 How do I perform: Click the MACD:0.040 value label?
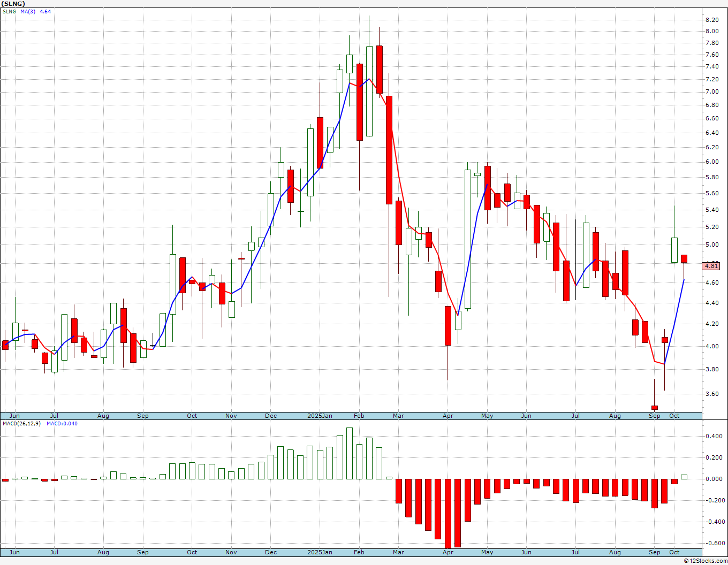(x=62, y=424)
